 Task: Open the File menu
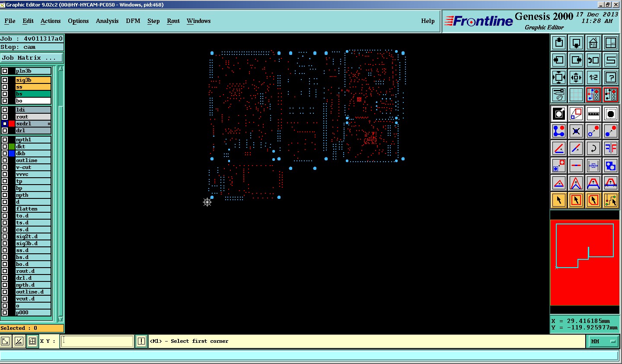(x=10, y=21)
